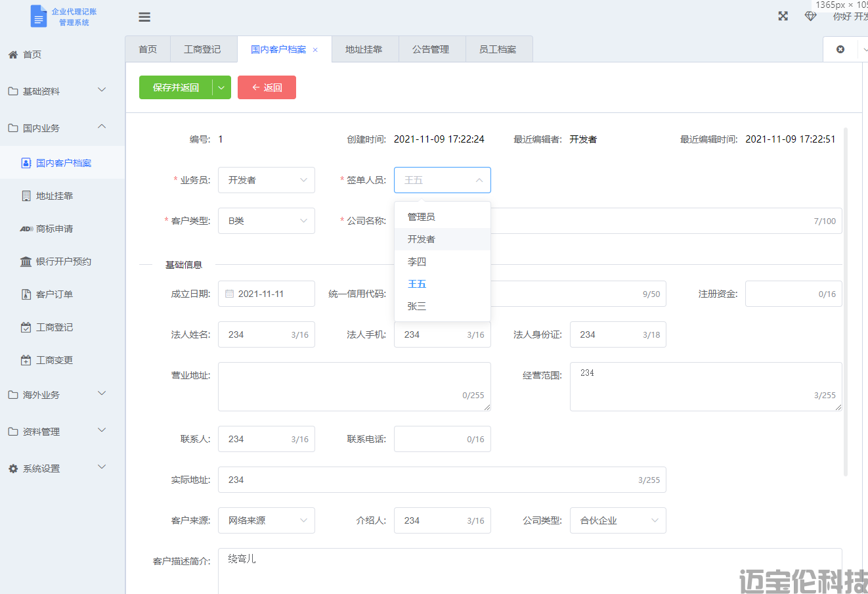Expand 系统设置 sidebar section

coord(102,467)
